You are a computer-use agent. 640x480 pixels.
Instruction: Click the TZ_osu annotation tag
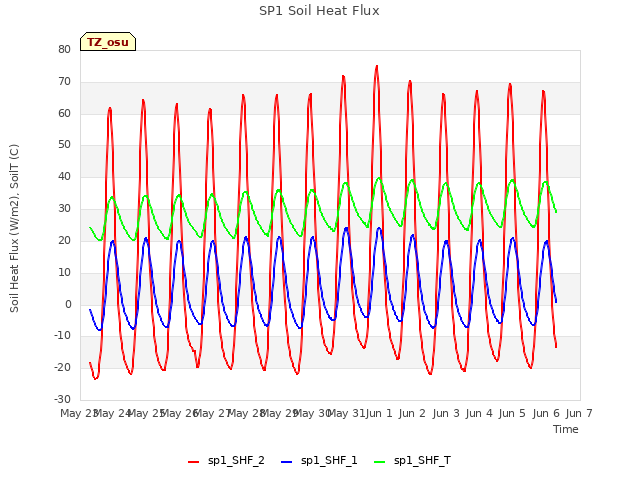[x=108, y=42]
